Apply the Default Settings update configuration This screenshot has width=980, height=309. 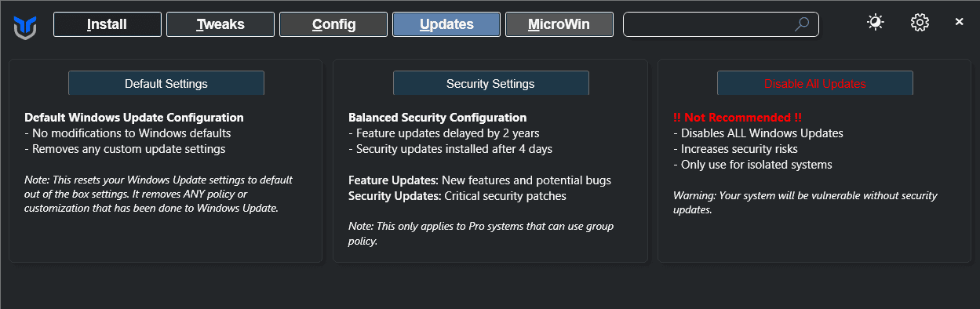pos(166,83)
